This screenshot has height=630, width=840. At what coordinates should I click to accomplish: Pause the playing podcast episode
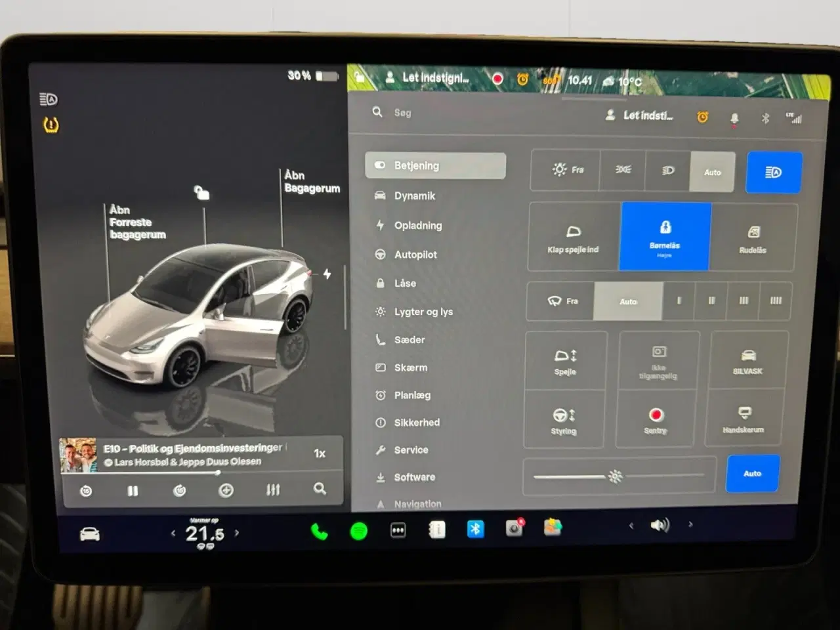pyautogui.click(x=133, y=490)
